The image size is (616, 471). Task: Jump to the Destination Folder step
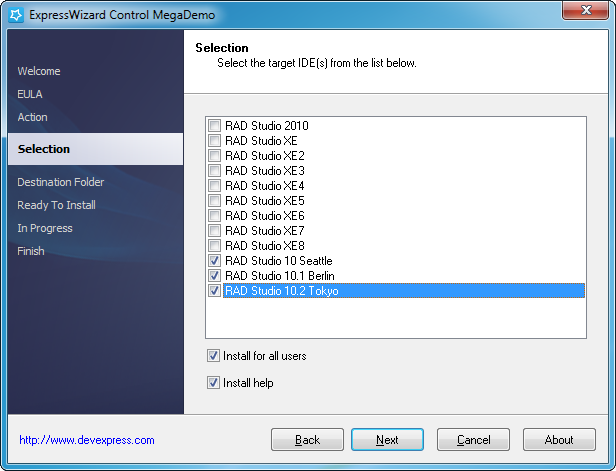(x=61, y=182)
